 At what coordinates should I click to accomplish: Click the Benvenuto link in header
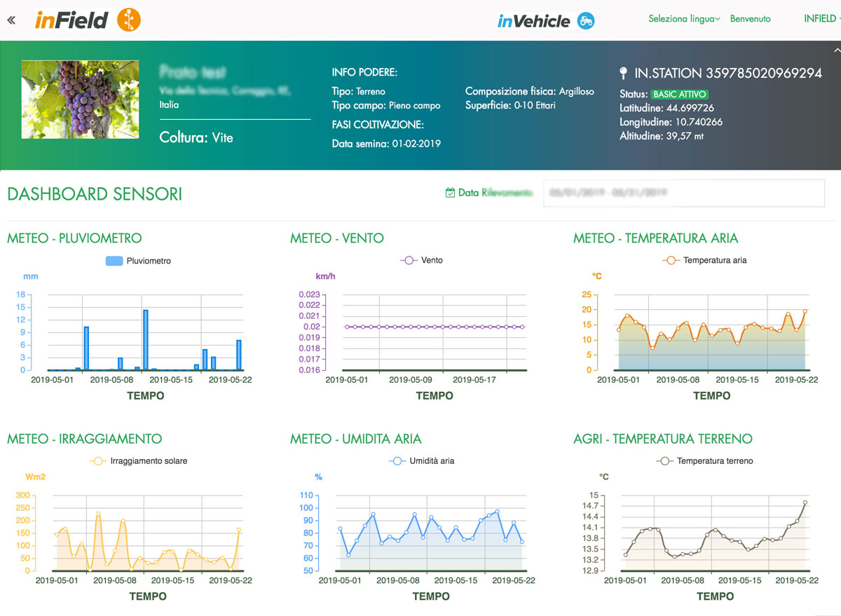pos(750,19)
